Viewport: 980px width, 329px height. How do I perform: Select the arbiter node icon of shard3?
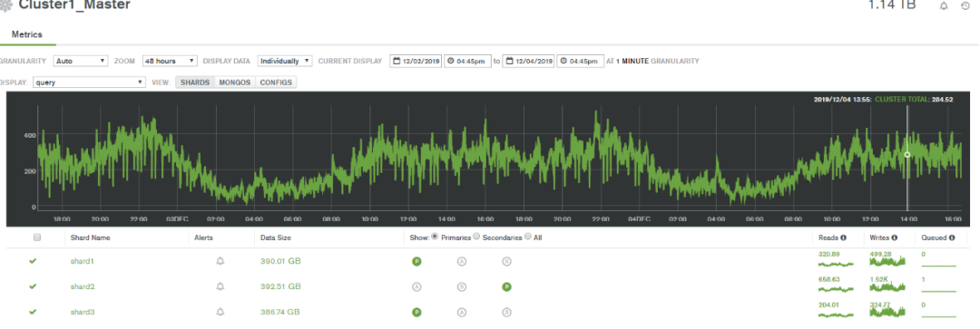(x=462, y=312)
